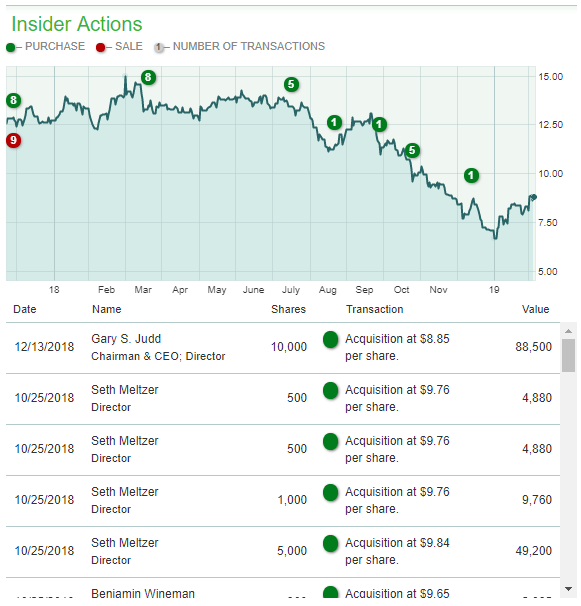The image size is (581, 606).
Task: Select the green 8 marker at chart's left edge
Action: tap(14, 100)
